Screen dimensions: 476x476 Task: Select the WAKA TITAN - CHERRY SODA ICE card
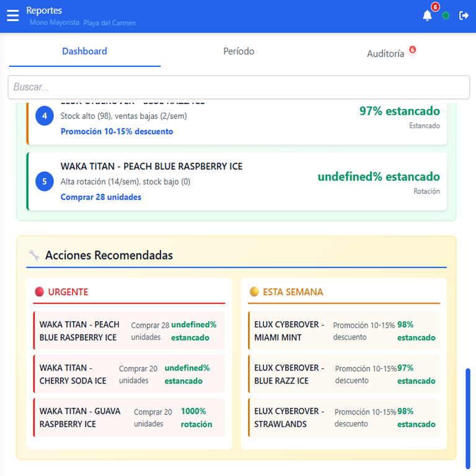click(x=129, y=374)
